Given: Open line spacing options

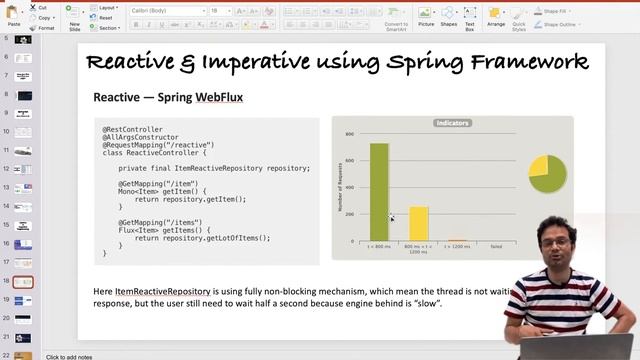Looking at the screenshot, I should click(x=353, y=11).
